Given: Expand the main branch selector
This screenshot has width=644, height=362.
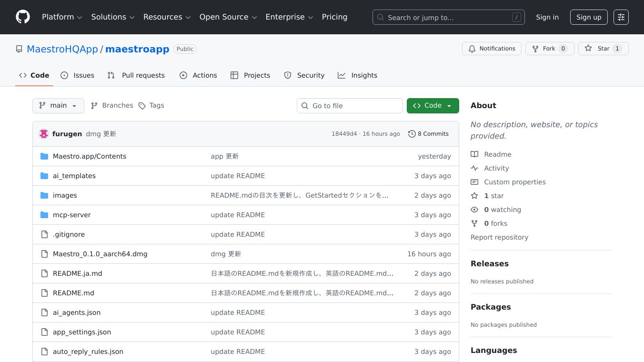Looking at the screenshot, I should (58, 106).
